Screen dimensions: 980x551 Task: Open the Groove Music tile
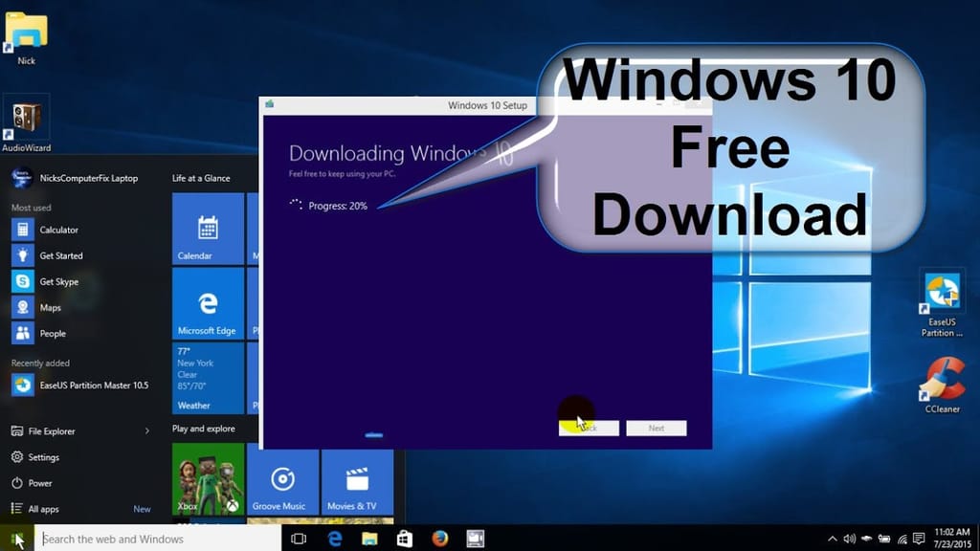pos(282,479)
